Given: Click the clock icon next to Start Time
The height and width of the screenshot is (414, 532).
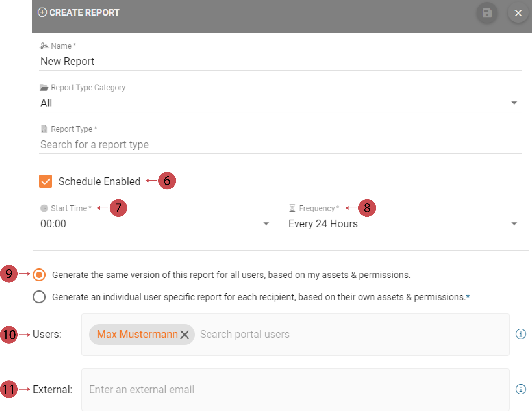Looking at the screenshot, I should pyautogui.click(x=44, y=208).
